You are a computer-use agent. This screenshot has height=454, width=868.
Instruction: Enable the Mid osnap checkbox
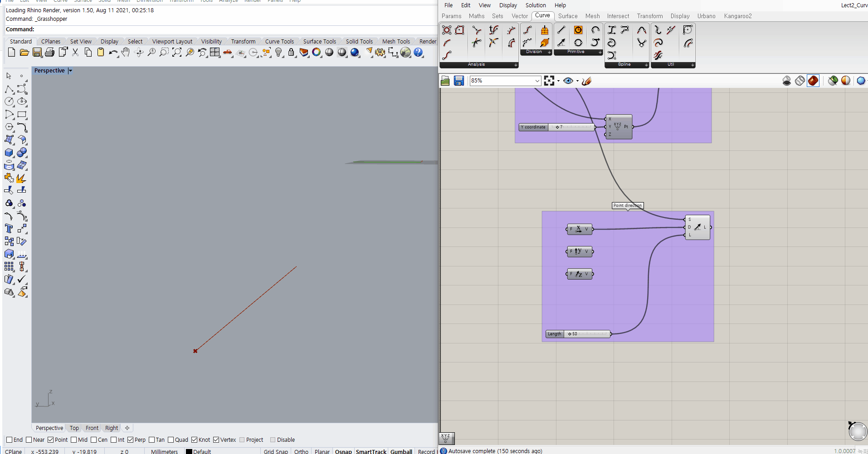[x=74, y=440]
